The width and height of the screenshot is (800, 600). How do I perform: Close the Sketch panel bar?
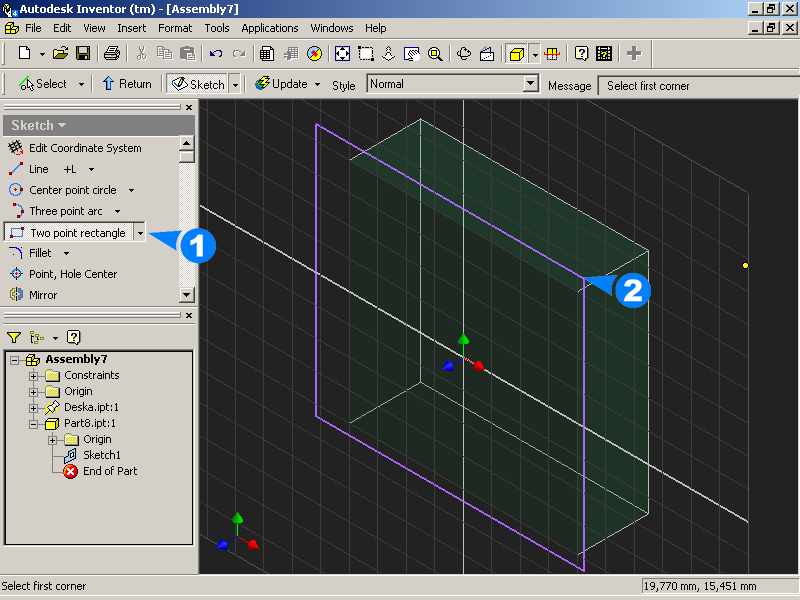click(x=189, y=107)
